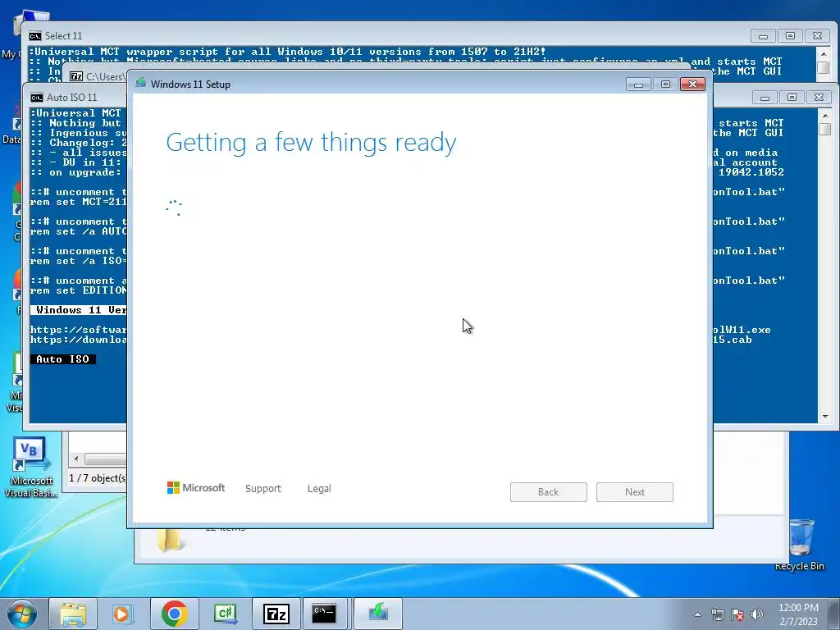Close the Windows 11 Setup window
The width and height of the screenshot is (840, 630).
tap(692, 84)
